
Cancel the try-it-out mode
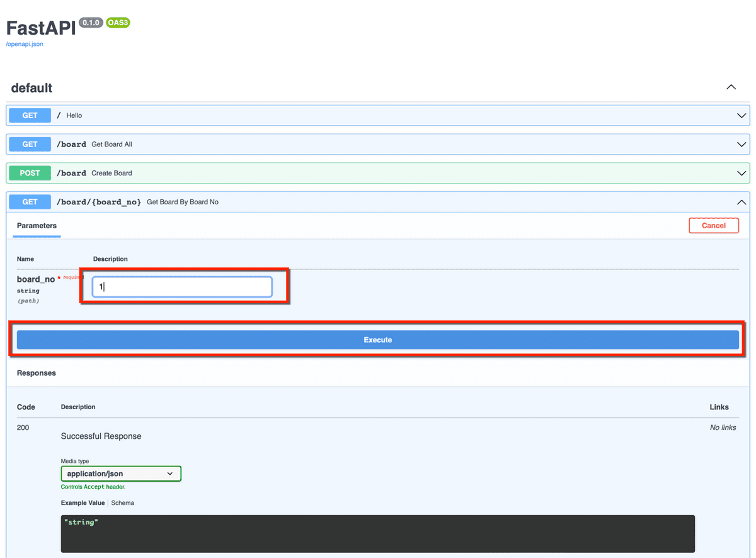pos(714,226)
